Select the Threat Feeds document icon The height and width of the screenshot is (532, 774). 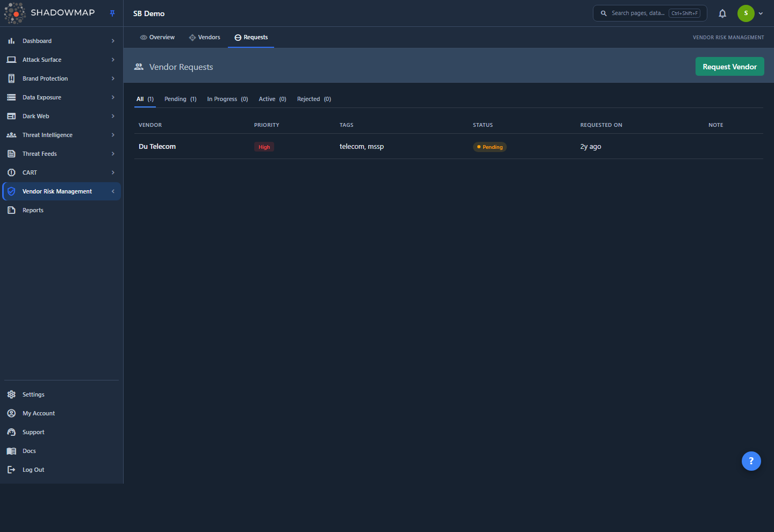tap(11, 154)
